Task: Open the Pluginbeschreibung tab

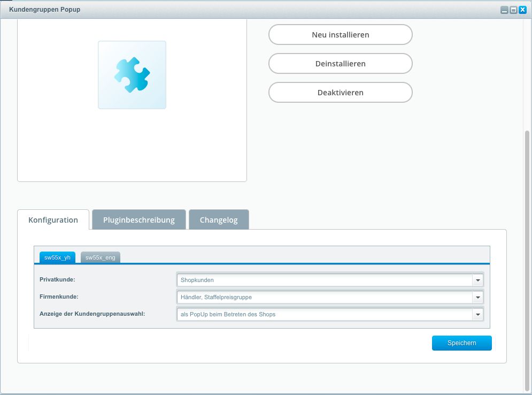Action: click(139, 220)
